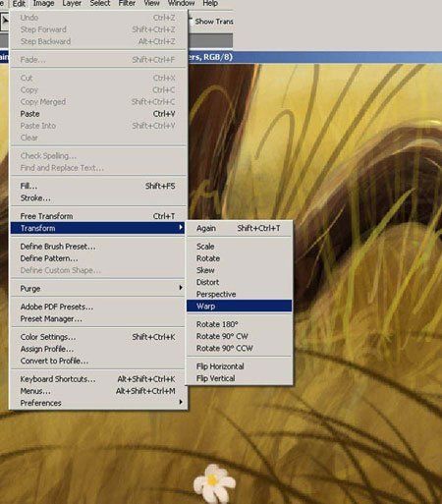
Task: Click the Move tool icon in options bar
Action: point(5,22)
